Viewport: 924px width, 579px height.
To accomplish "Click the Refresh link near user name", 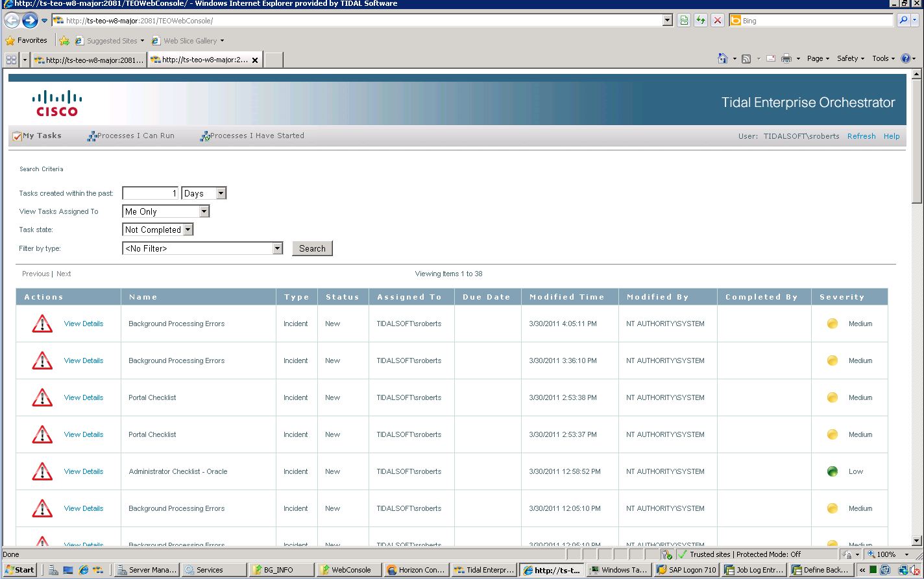I will (861, 136).
